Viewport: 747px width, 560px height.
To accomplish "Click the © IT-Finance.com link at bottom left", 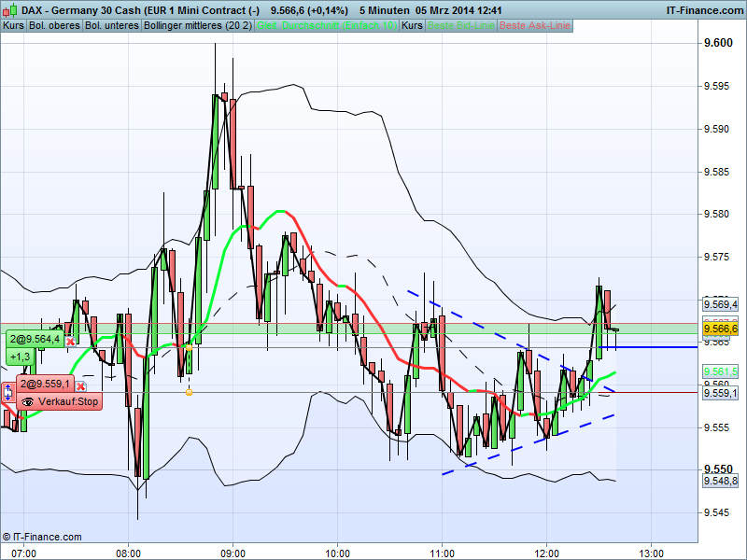I will (x=42, y=537).
